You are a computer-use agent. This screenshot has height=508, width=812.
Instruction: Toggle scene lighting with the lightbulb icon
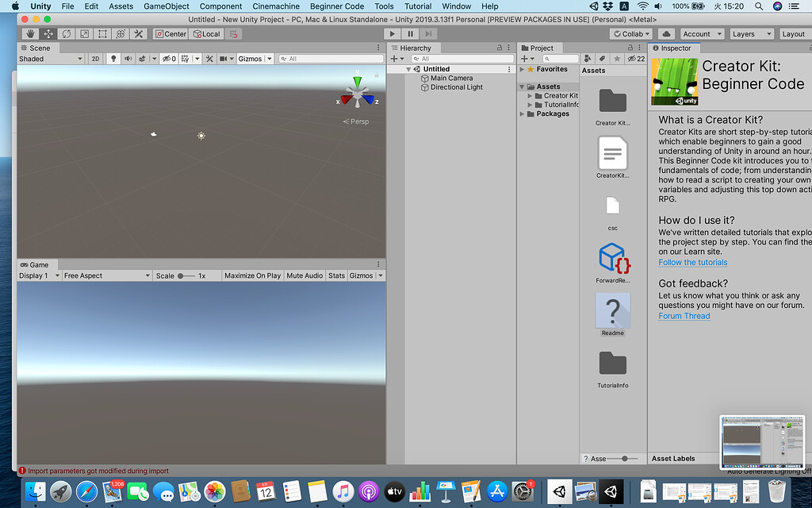[113, 58]
